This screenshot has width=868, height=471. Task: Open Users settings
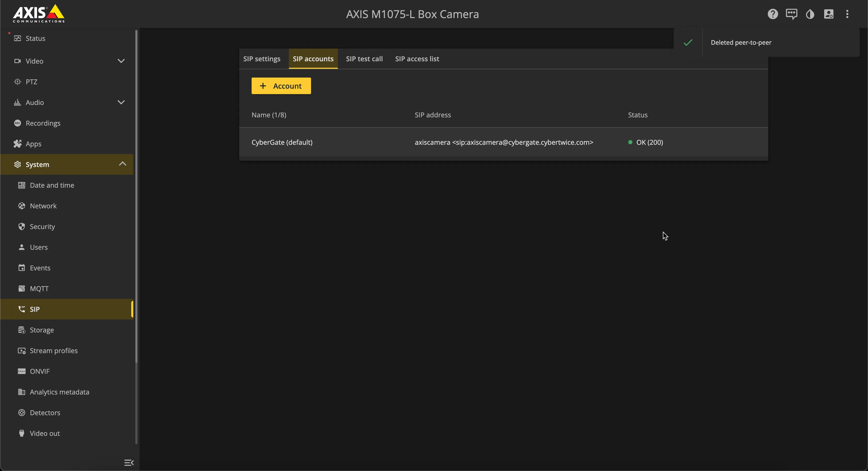[x=67, y=247]
